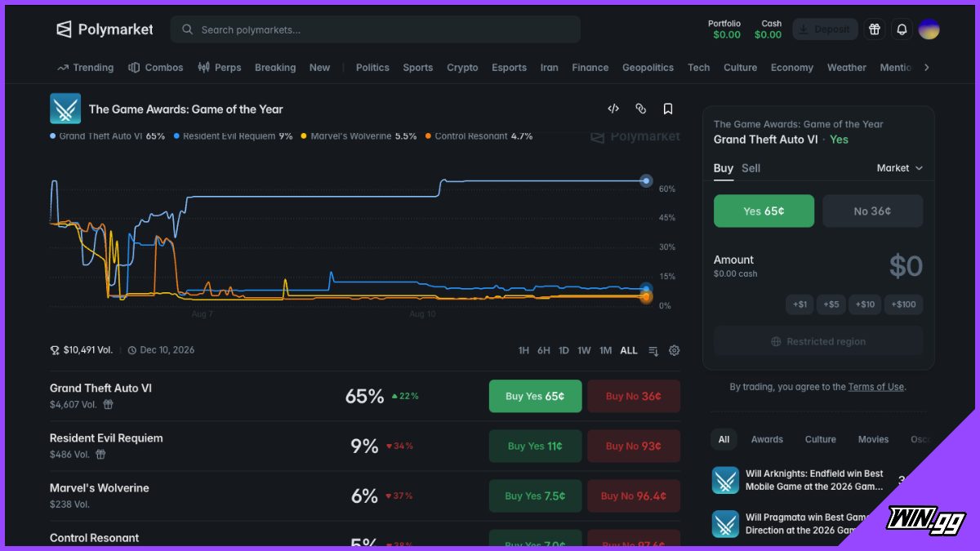Go to Weather category
This screenshot has width=980, height=551.
847,68
